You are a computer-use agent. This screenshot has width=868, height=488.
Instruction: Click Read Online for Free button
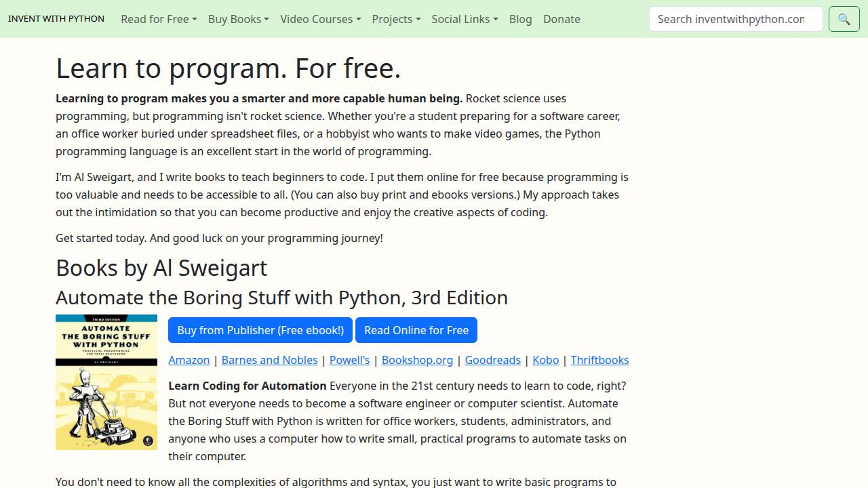coord(416,330)
